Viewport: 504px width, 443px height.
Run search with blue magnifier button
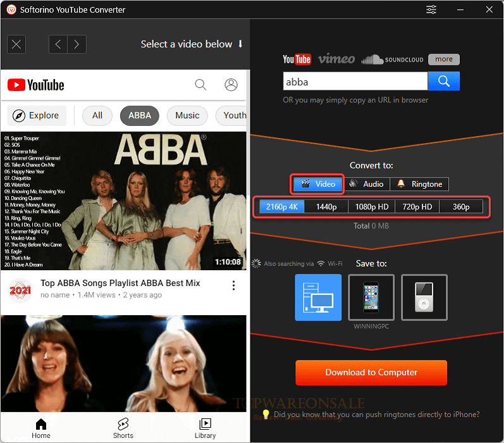click(x=443, y=81)
